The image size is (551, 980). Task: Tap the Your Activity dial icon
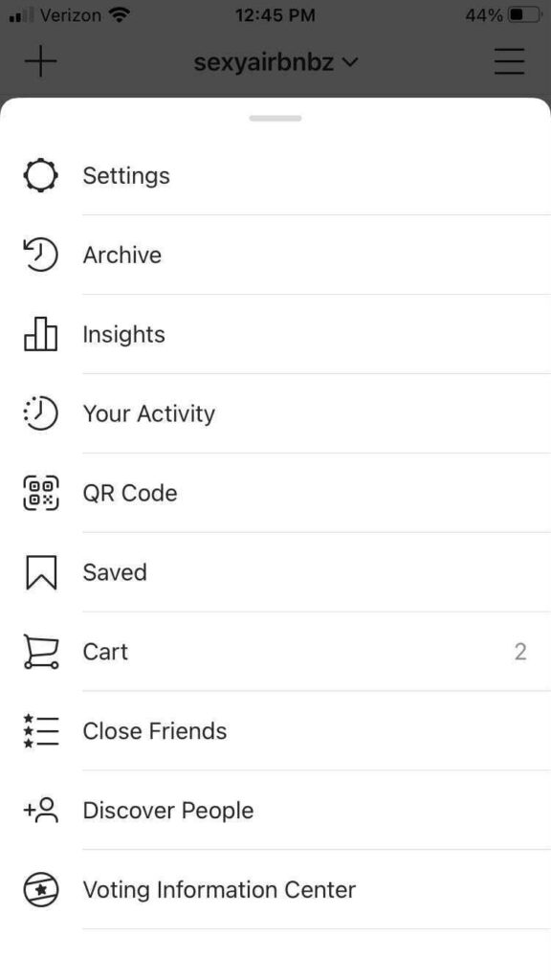pos(40,413)
